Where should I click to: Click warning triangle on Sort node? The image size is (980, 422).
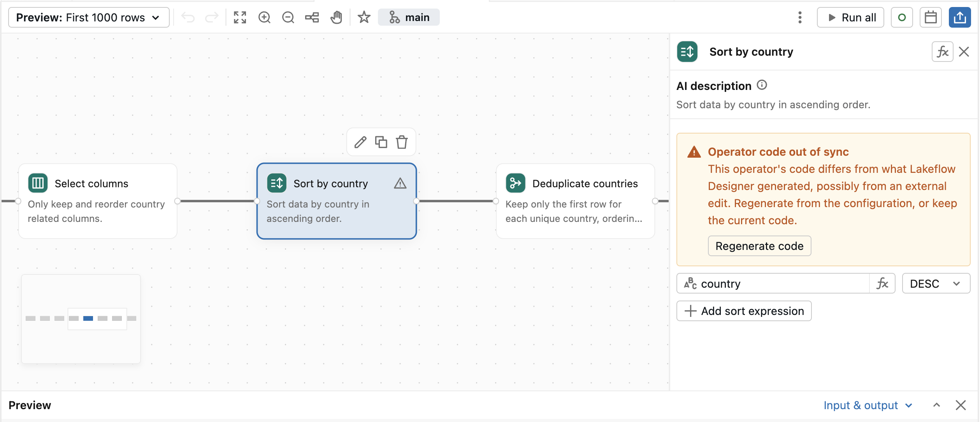coord(400,183)
